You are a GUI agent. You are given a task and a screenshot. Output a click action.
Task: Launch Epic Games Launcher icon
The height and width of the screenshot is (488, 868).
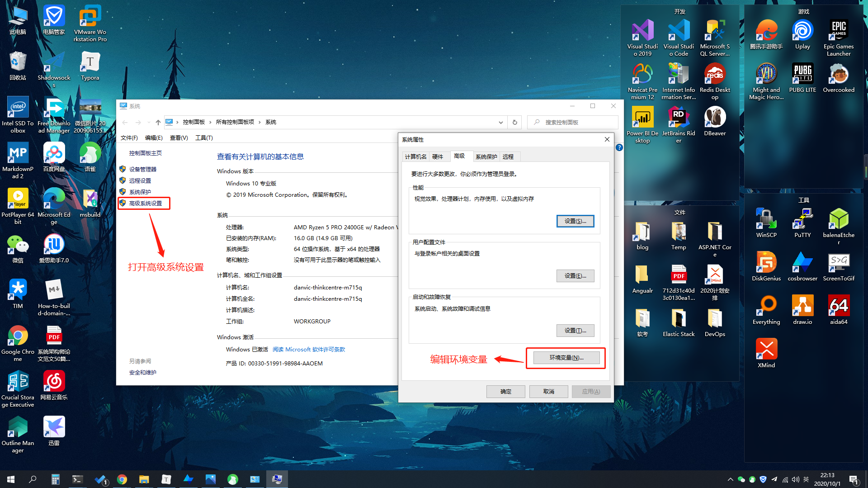coord(839,38)
